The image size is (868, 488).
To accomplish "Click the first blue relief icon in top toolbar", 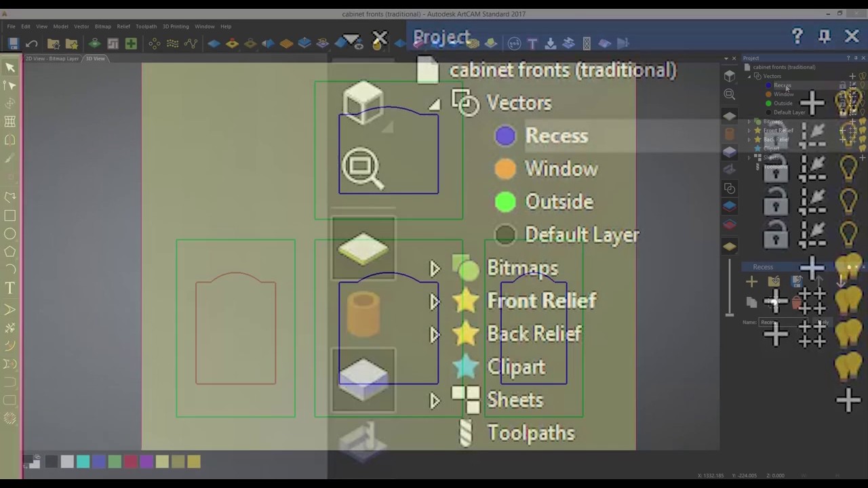I will 214,43.
